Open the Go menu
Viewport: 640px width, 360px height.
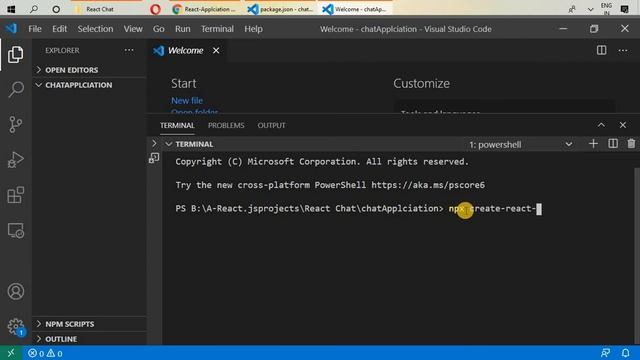158,29
